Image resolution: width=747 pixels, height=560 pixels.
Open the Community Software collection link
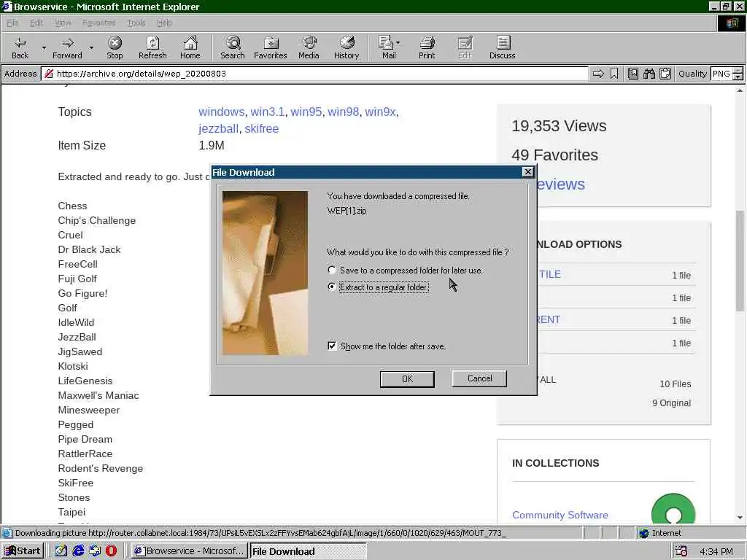coord(560,515)
